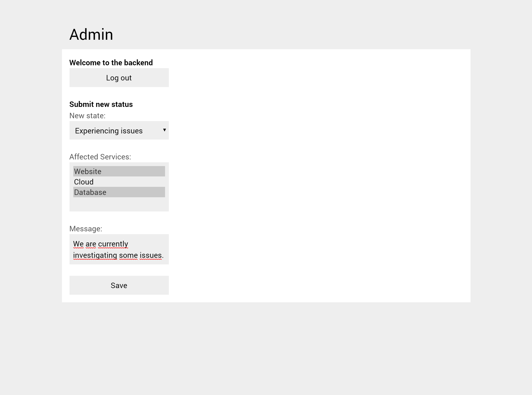Click the Admin page title

[91, 35]
